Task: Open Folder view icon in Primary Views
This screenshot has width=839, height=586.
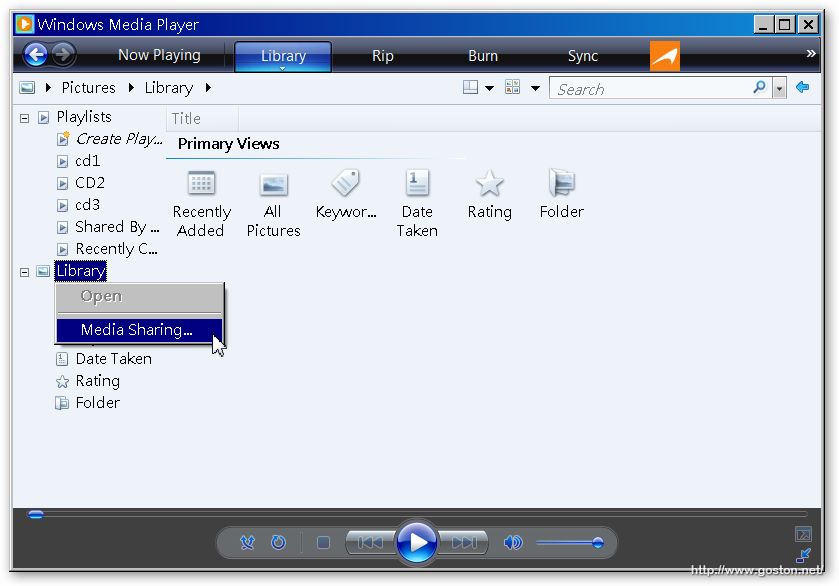Action: point(561,182)
